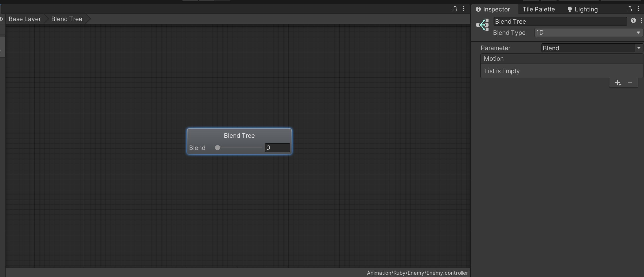The width and height of the screenshot is (644, 277).
Task: Switch to the Lighting tab
Action: coord(583,9)
